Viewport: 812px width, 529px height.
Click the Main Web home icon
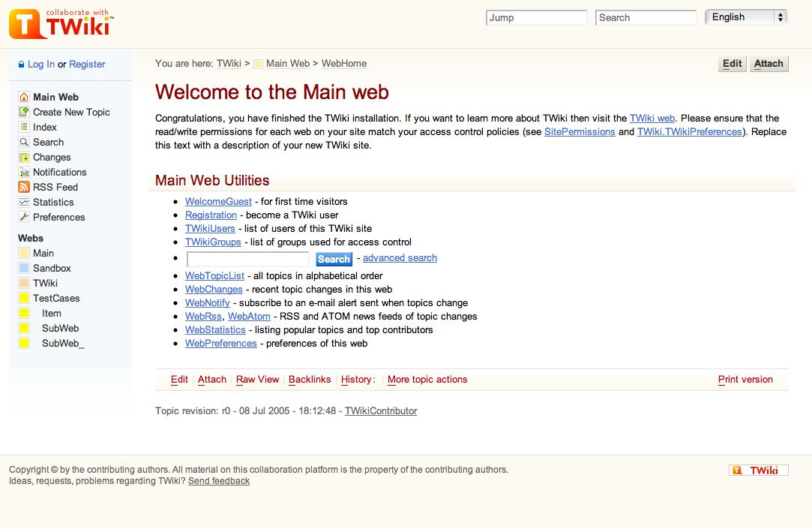coord(24,97)
